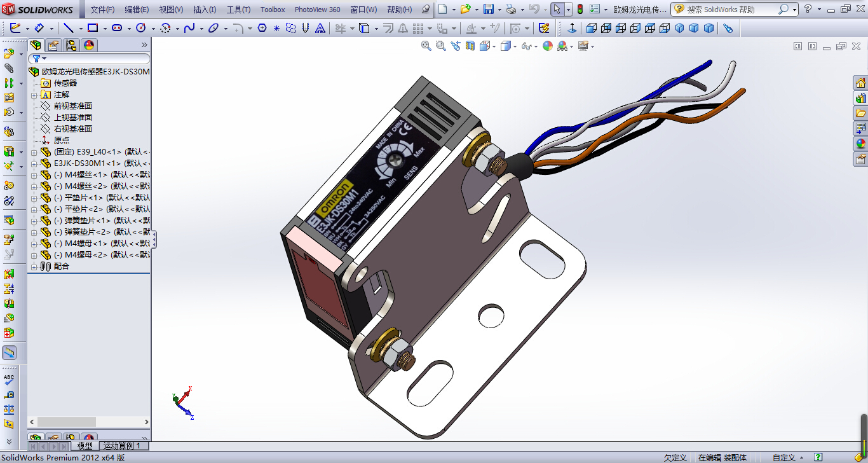Select the Straight Slot sketch tool
The image size is (868, 463).
tap(117, 28)
